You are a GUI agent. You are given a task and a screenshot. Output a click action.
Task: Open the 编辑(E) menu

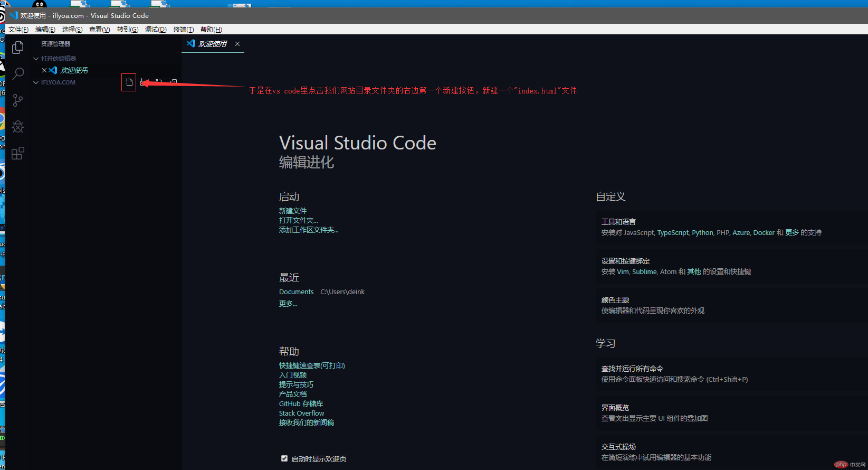coord(45,30)
